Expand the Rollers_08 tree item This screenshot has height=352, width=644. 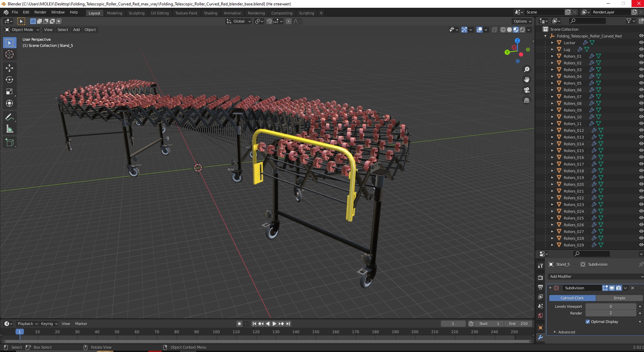tap(552, 104)
